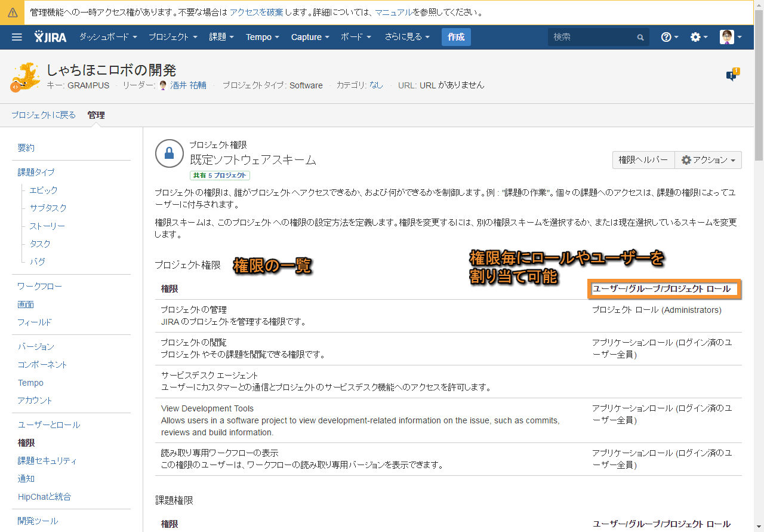This screenshot has width=764, height=532.
Task: Open バージョン in the sidebar
Action: click(36, 347)
